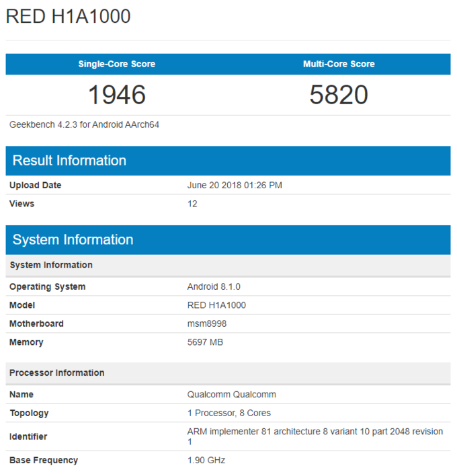Click the msm8998 motherboard value
Image resolution: width=457 pixels, height=476 pixels.
coord(207,323)
